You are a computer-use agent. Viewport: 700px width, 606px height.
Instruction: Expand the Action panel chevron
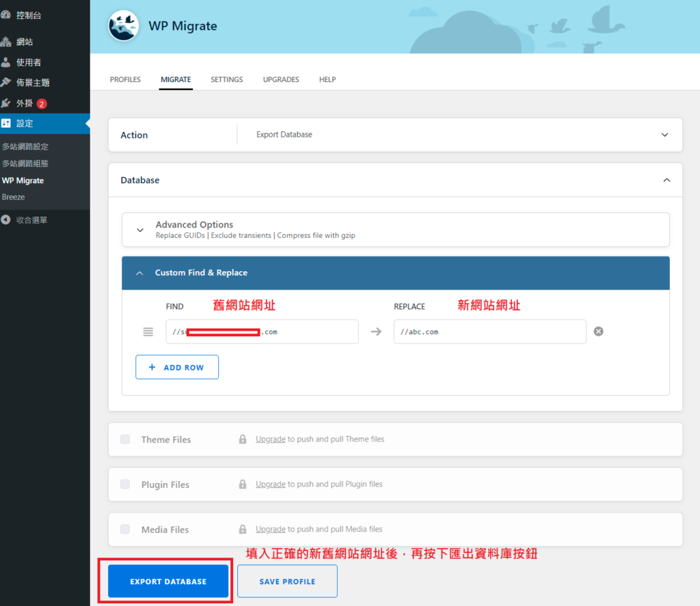coord(664,135)
